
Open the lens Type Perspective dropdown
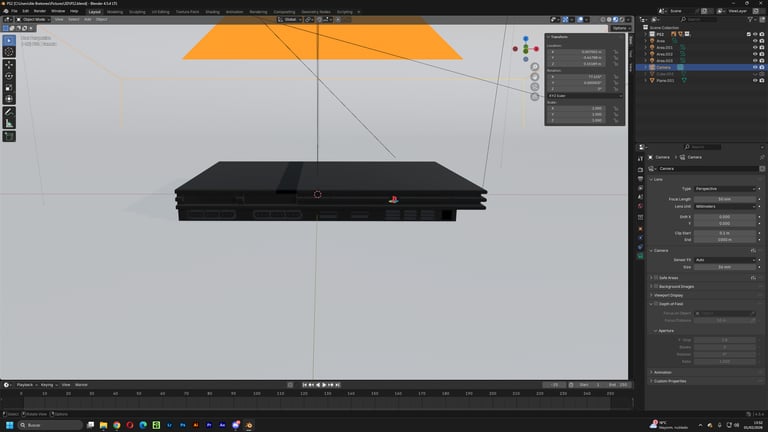(x=725, y=189)
